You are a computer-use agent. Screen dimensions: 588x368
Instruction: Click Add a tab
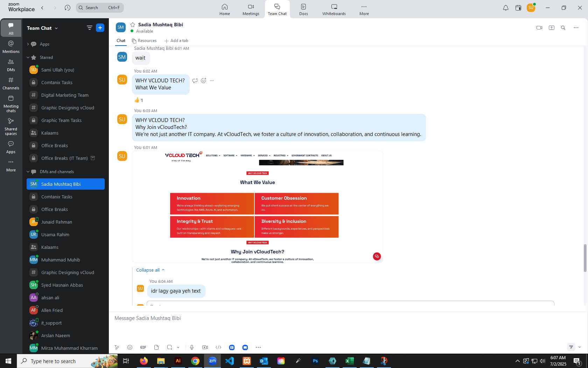[176, 41]
